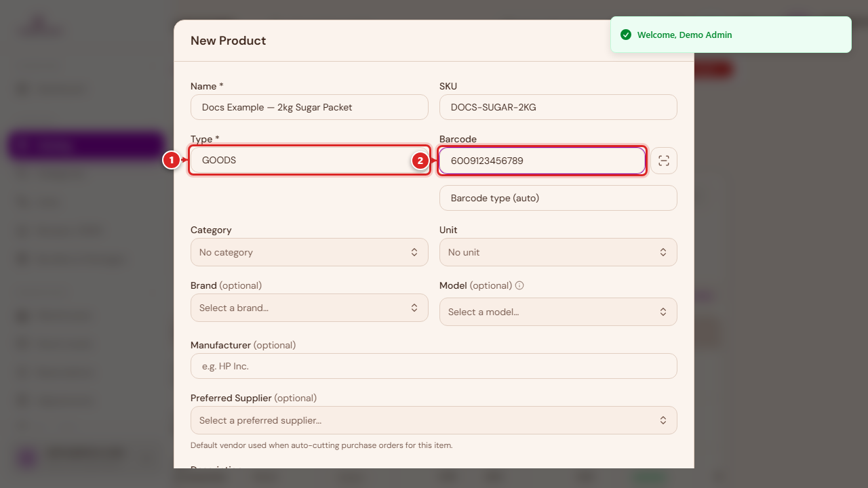Focus the product Name field
This screenshot has height=488, width=868.
(309, 107)
